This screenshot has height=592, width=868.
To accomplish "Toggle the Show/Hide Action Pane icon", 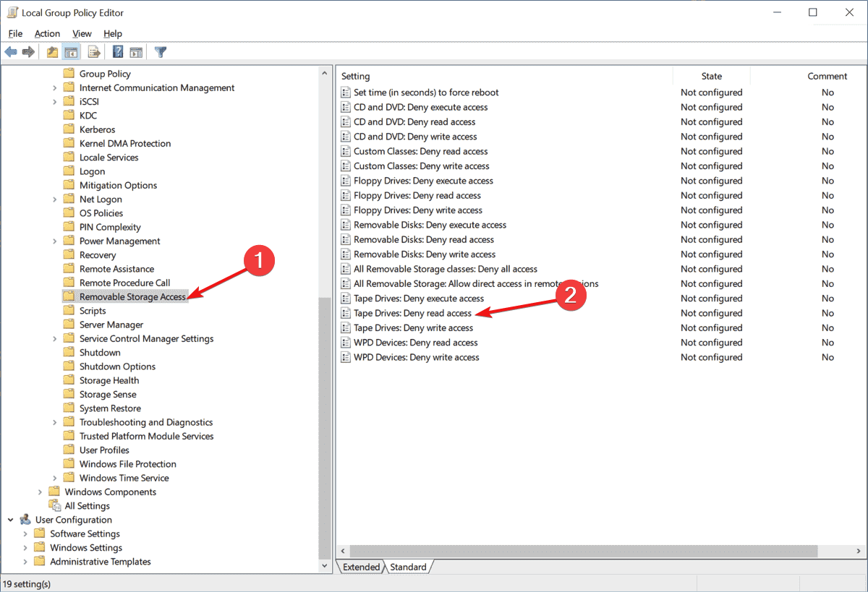I will click(x=136, y=52).
